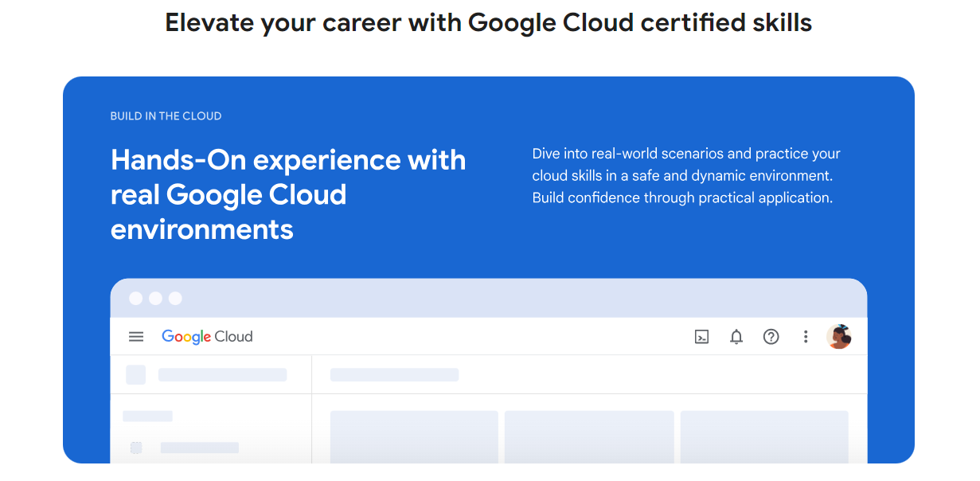View notifications via the bell icon
Viewport: 980px width, 481px height.
(736, 337)
